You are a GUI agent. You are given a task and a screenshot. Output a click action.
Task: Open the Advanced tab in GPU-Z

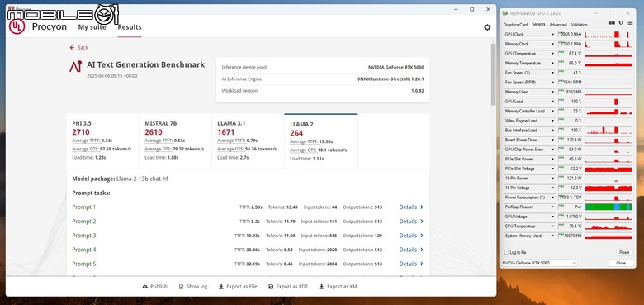[x=558, y=25]
